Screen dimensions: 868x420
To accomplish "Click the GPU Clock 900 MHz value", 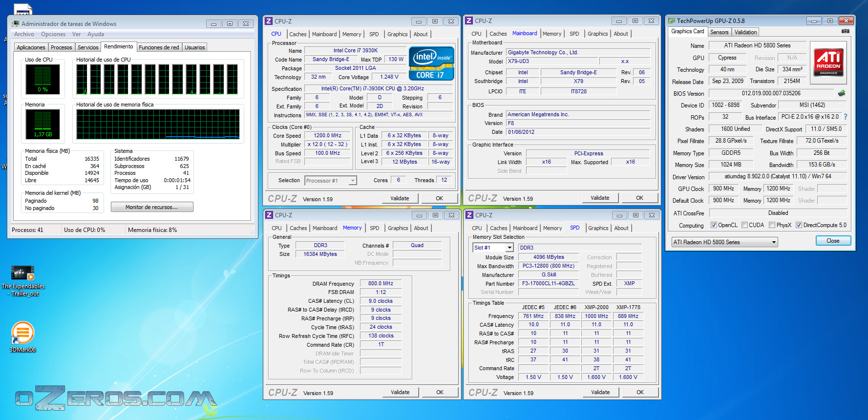I will click(x=723, y=189).
